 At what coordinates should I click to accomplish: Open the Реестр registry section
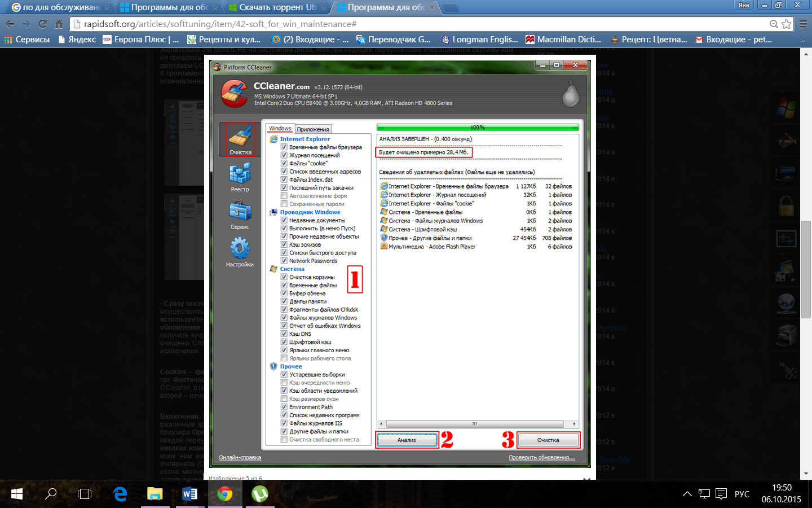pyautogui.click(x=240, y=177)
